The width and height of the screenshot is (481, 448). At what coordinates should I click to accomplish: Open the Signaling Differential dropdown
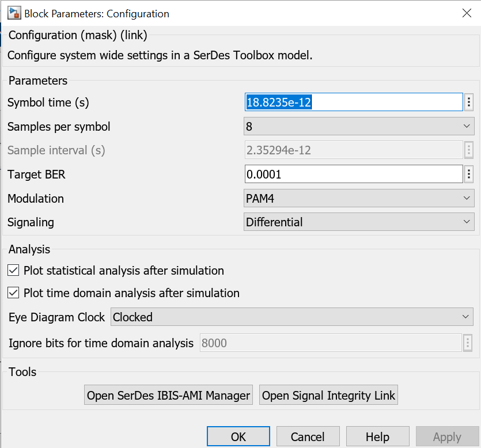[359, 222]
